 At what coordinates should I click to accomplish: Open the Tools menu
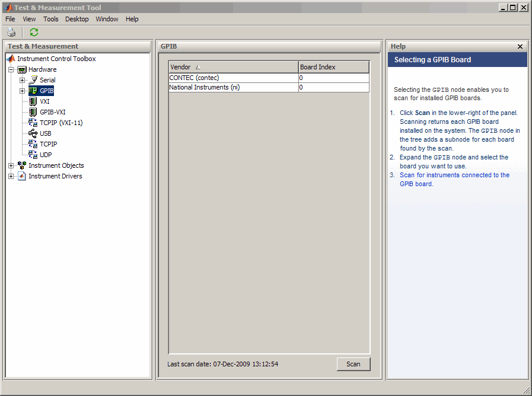tap(51, 19)
